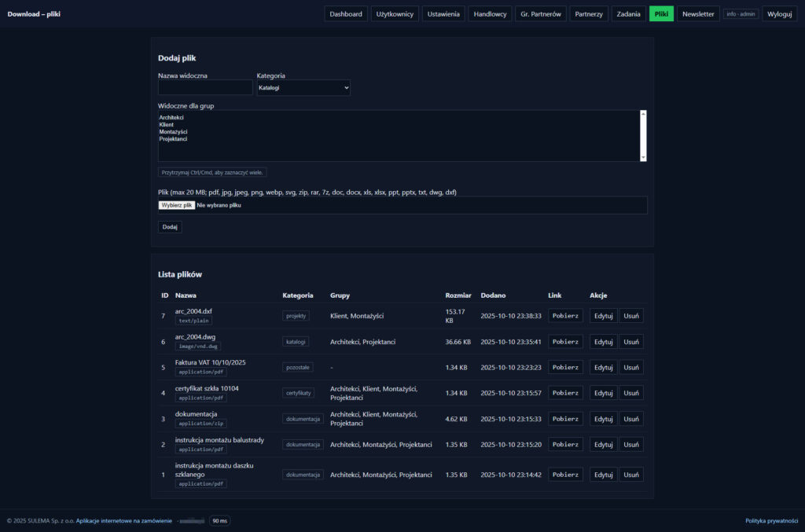Select Architekci in the groups list
805x532 pixels.
171,117
